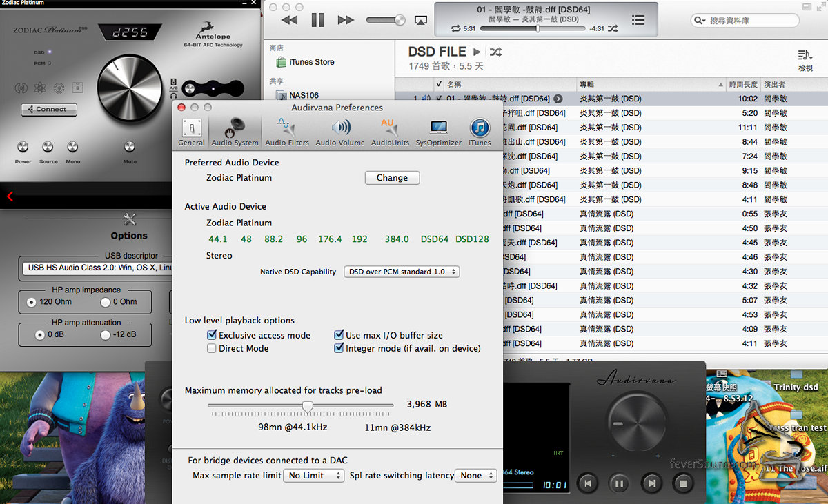Viewport: 828px width, 504px height.
Task: Click the Mute knob in Zodiac Platinum
Action: coord(129,147)
